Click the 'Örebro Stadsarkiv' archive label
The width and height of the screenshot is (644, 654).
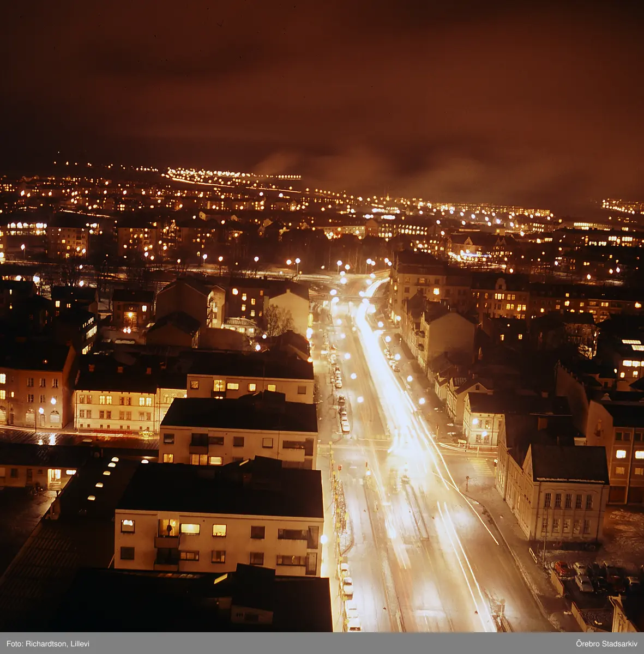606,644
